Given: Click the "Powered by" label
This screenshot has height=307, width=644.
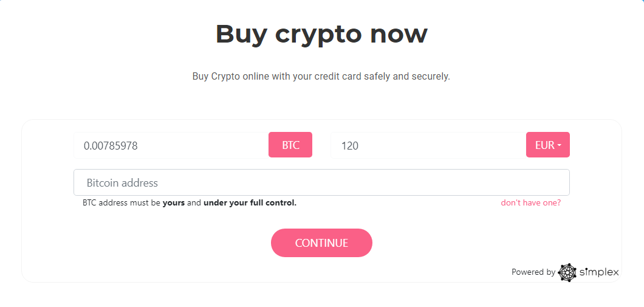Looking at the screenshot, I should point(533,272).
